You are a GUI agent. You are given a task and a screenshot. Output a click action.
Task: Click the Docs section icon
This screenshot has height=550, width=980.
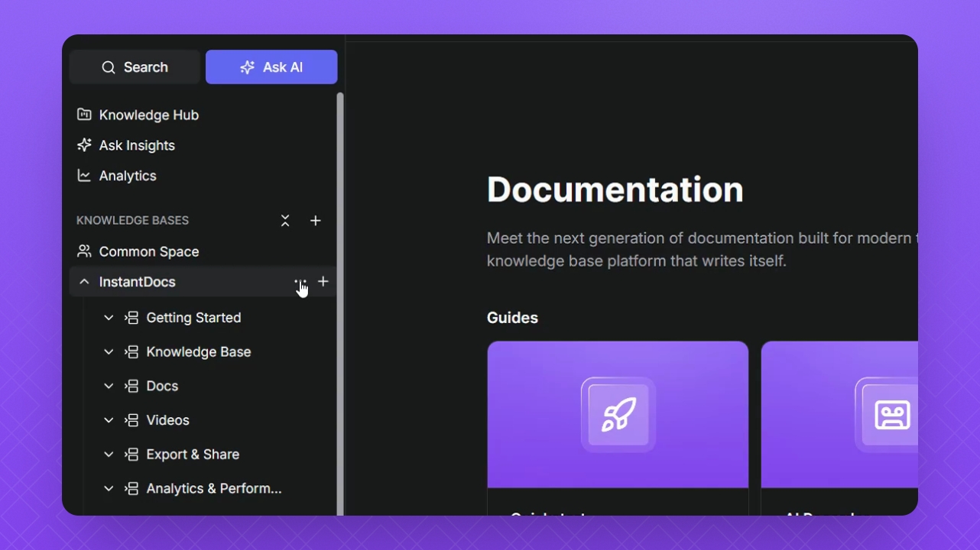131,387
